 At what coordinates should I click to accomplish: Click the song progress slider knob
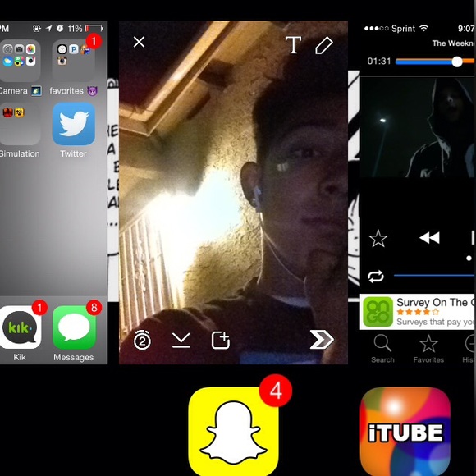point(457,62)
